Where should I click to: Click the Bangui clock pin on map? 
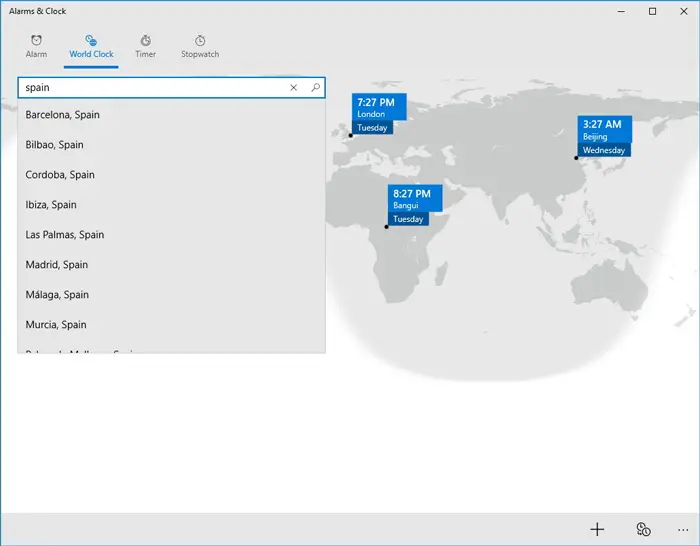tap(415, 205)
